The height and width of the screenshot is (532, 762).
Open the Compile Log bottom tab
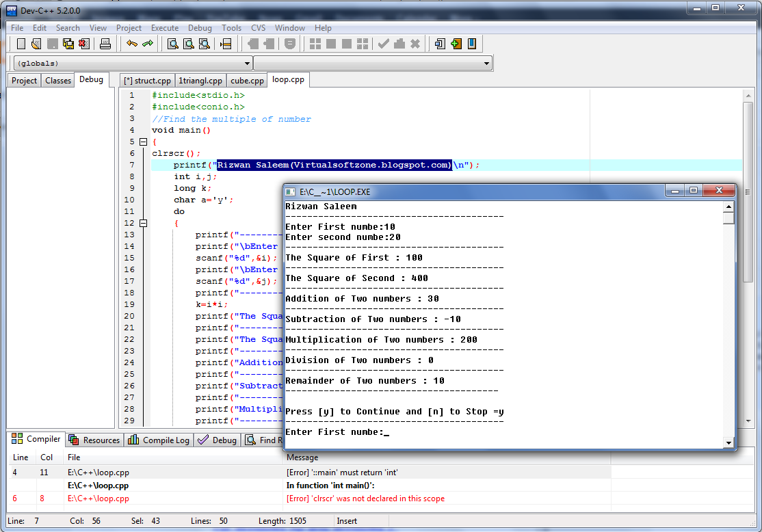(x=159, y=440)
